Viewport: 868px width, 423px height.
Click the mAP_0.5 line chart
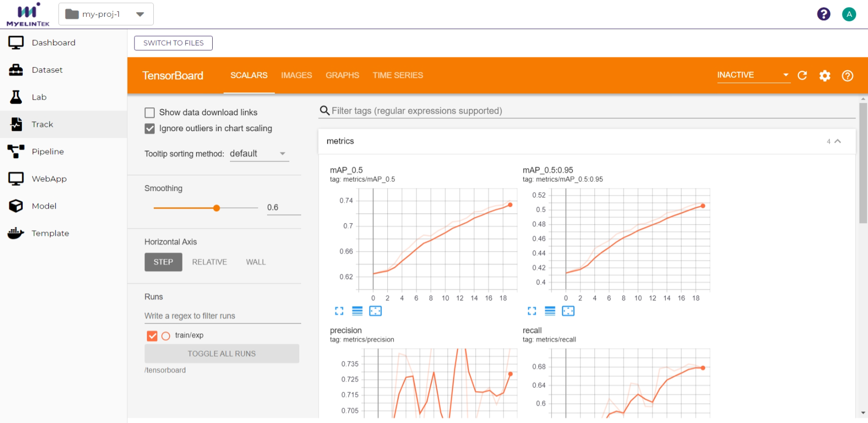(x=438, y=239)
